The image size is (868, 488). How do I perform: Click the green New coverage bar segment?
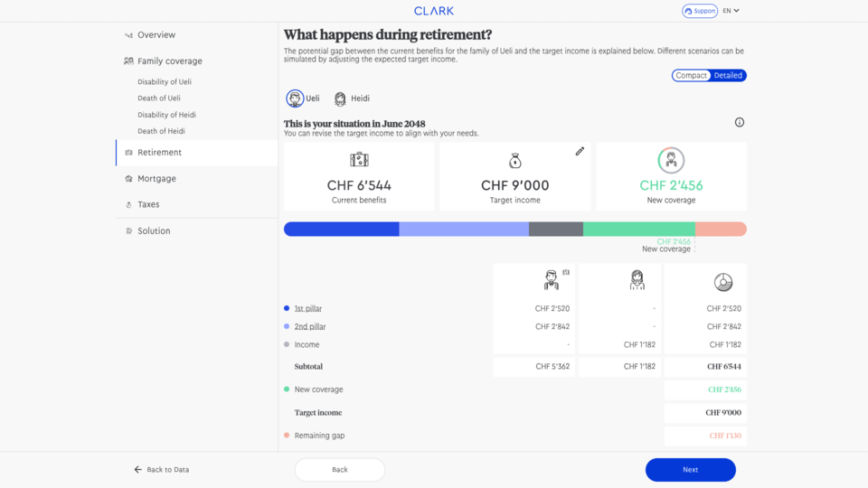pyautogui.click(x=638, y=230)
